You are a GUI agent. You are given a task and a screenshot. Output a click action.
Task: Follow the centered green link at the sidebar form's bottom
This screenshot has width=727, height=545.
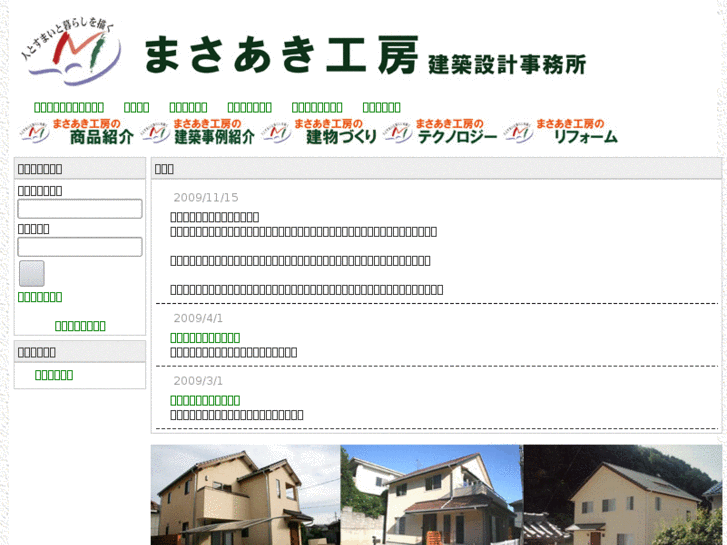pos(80,326)
